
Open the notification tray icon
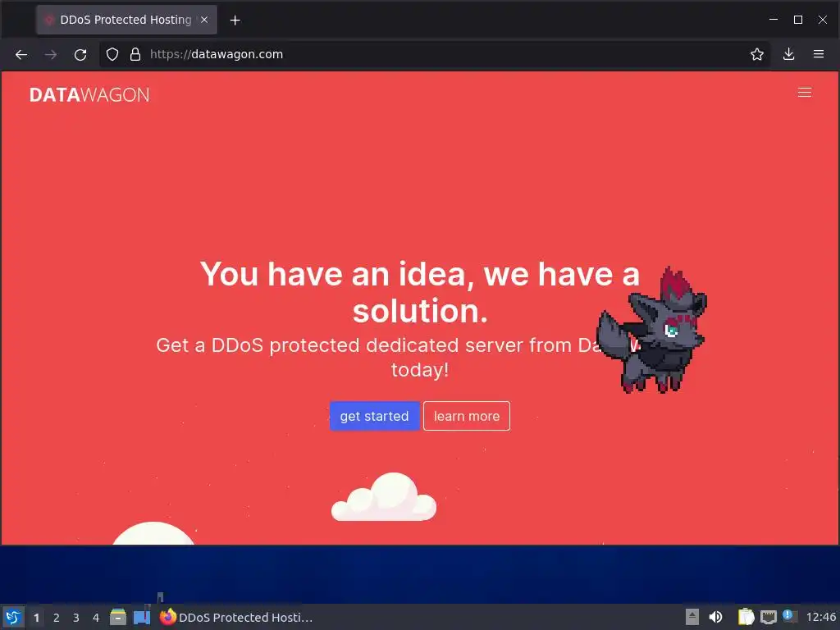coord(789,616)
